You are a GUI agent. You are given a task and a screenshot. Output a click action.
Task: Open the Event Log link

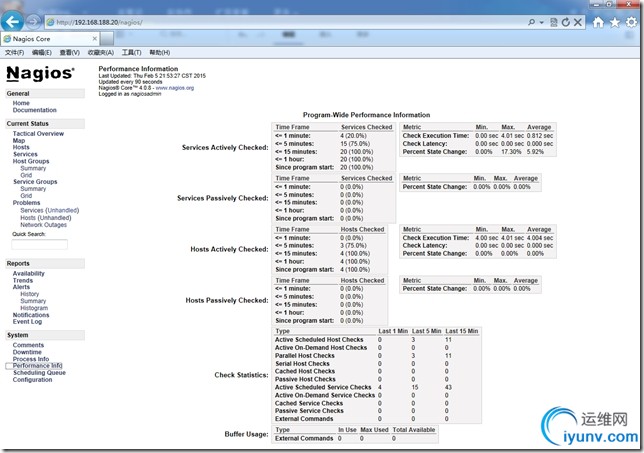coord(27,322)
